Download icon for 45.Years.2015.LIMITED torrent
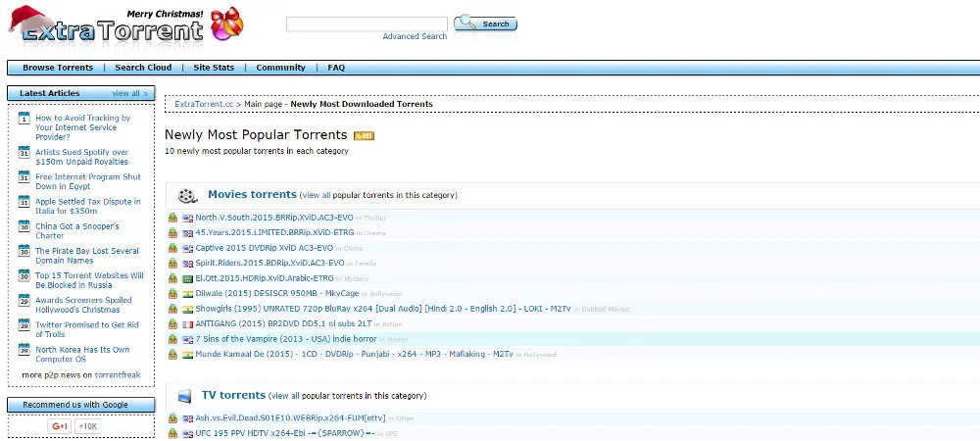Screen dimensions: 980x441 click(173, 233)
